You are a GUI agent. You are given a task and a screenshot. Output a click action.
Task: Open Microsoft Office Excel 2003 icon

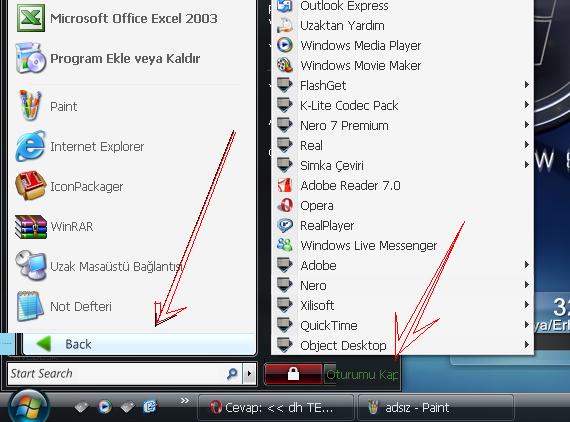point(31,18)
